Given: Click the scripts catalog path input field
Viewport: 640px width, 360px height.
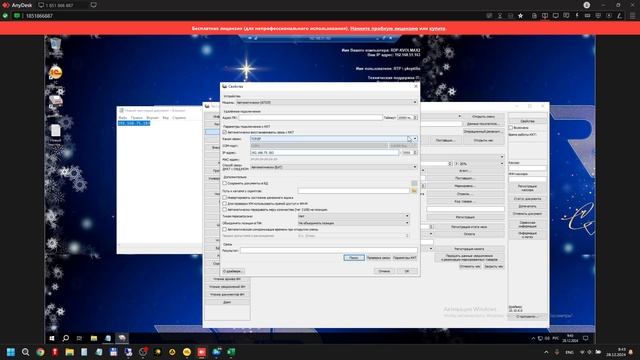Looking at the screenshot, I should [353, 191].
